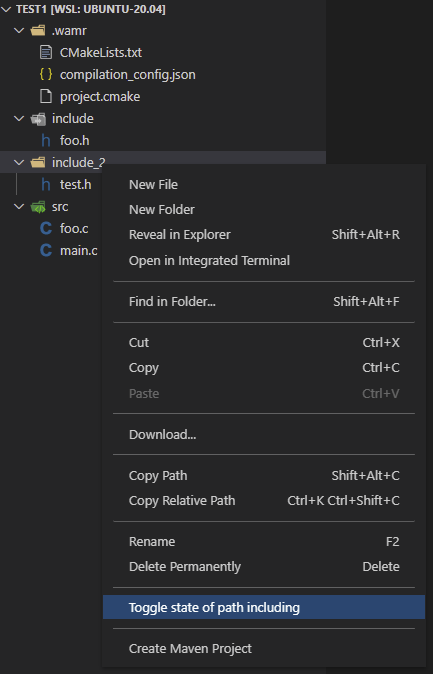
Task: Click the .wamr folder icon
Action: (38, 31)
